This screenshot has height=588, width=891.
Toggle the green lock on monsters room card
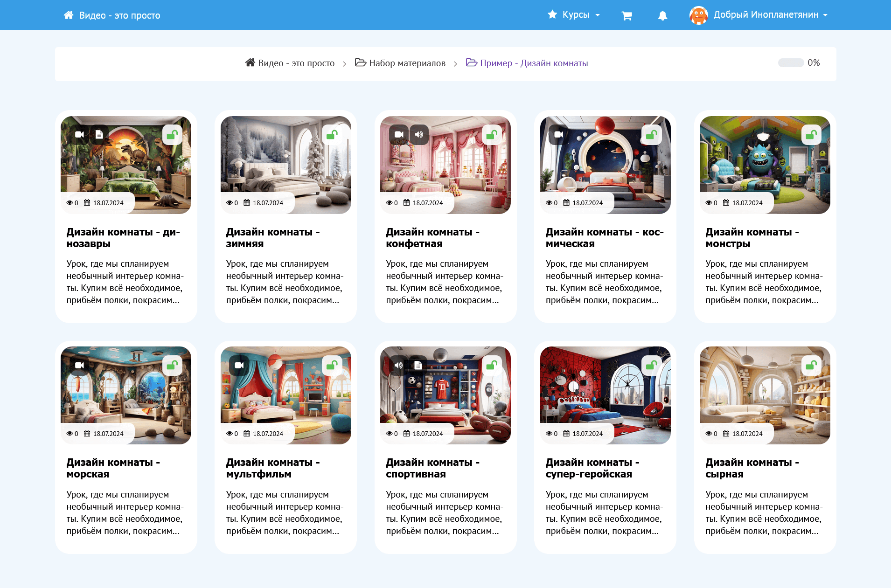point(811,135)
